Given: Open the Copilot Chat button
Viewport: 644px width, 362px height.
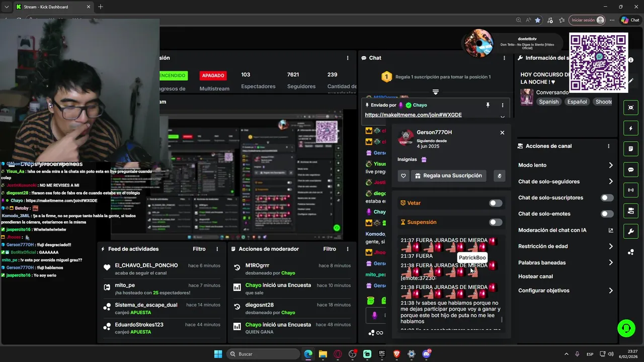Looking at the screenshot, I should click(630, 20).
